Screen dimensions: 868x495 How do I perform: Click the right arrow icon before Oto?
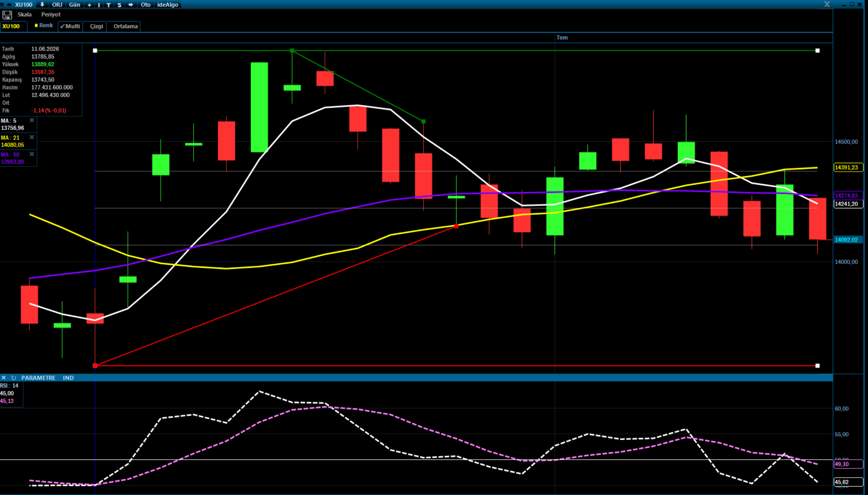click(131, 4)
